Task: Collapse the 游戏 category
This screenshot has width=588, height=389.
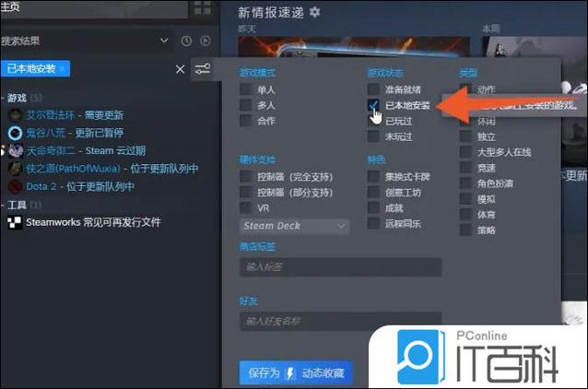Action: coord(2,99)
